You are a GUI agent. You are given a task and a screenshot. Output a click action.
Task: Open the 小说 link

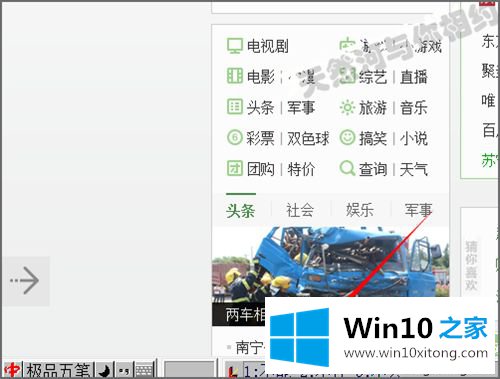point(414,138)
